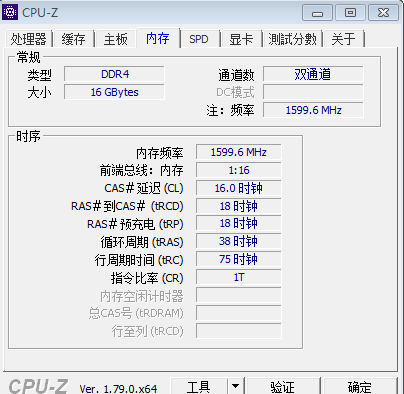Image resolution: width=404 pixels, height=394 pixels.
Task: Click the 75 时钟 tRC value
Action: coord(239,259)
